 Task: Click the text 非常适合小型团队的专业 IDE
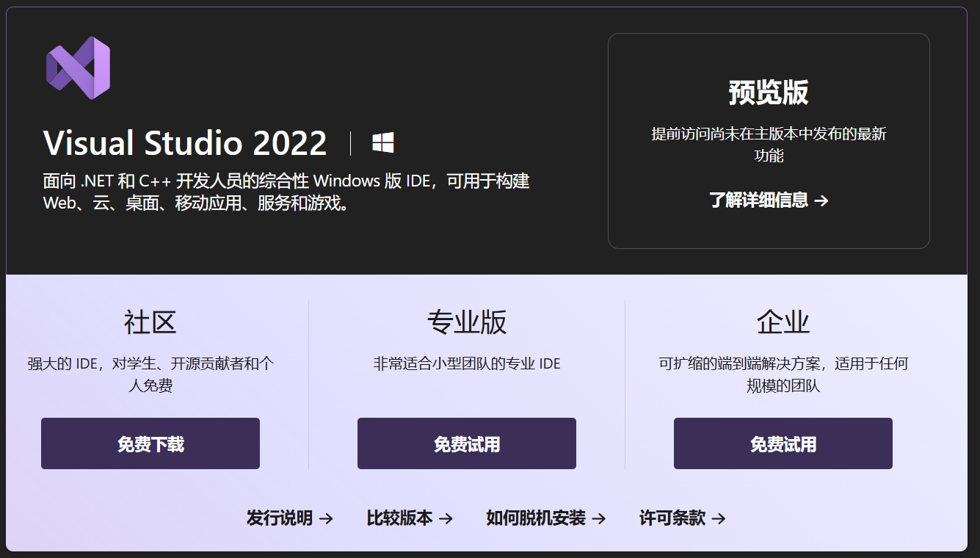(x=467, y=363)
